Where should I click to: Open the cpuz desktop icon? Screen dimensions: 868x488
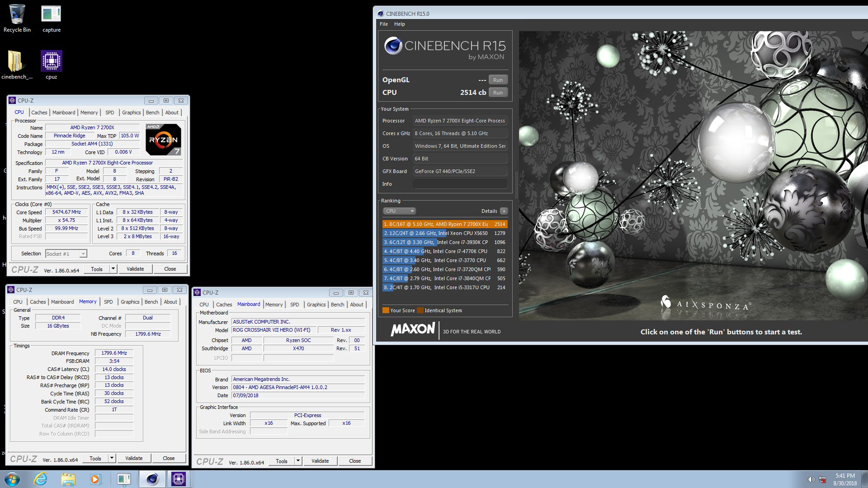(x=51, y=65)
